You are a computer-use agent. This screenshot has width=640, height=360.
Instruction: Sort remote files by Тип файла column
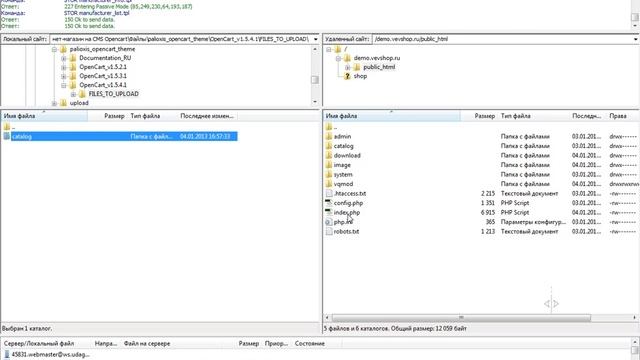pyautogui.click(x=533, y=116)
